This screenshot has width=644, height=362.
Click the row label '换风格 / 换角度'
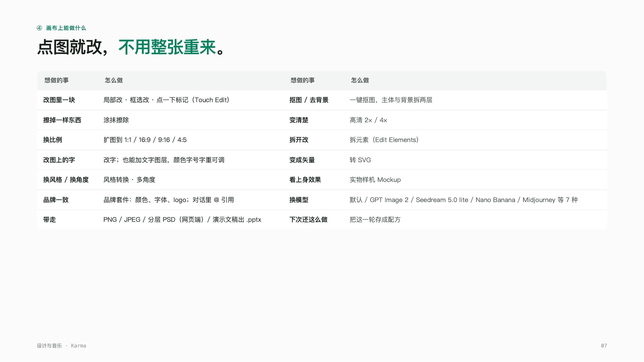(66, 180)
